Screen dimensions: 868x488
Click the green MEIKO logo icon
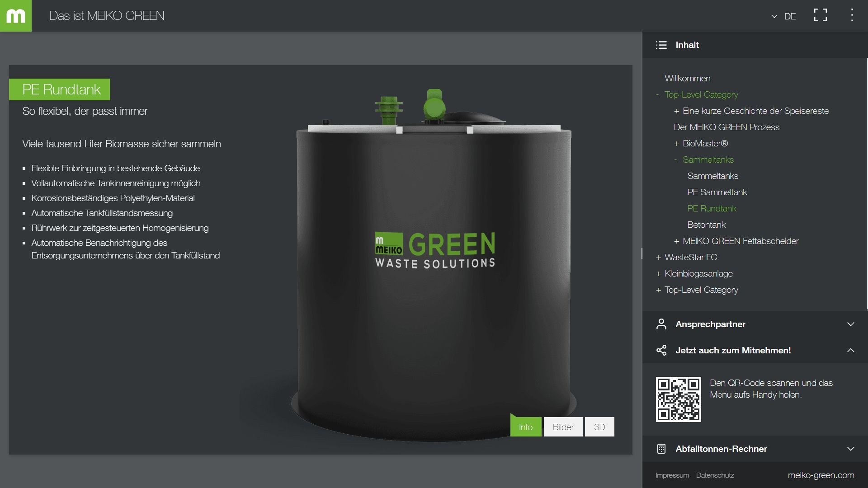16,16
